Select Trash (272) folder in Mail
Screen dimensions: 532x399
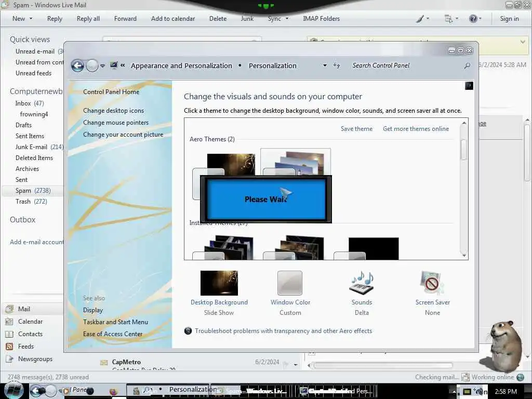tap(31, 202)
